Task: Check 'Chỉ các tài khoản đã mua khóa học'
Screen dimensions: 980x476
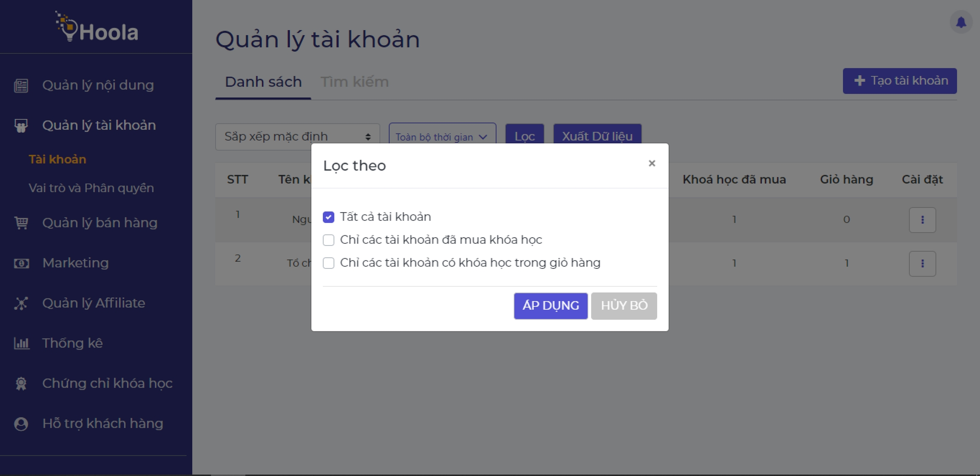Action: pyautogui.click(x=328, y=240)
